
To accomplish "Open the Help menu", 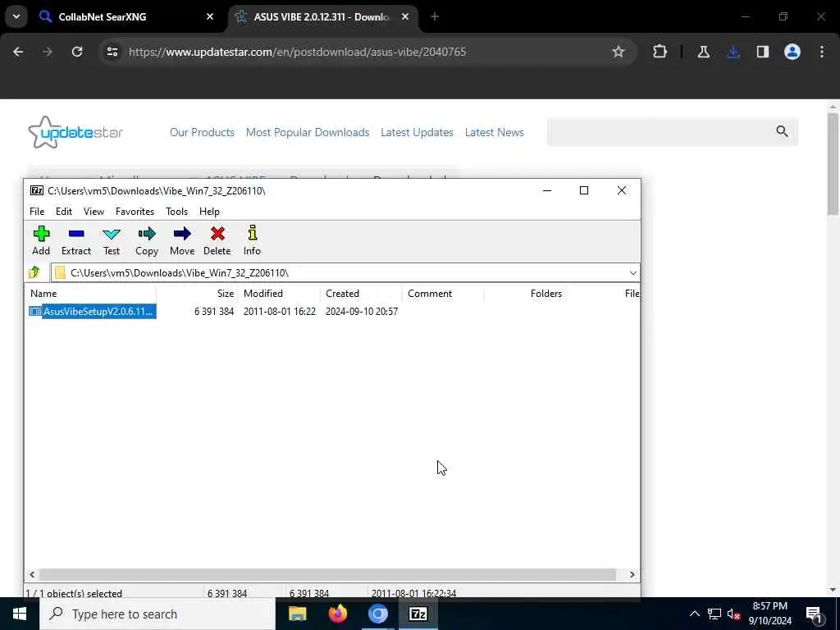I will (x=209, y=212).
